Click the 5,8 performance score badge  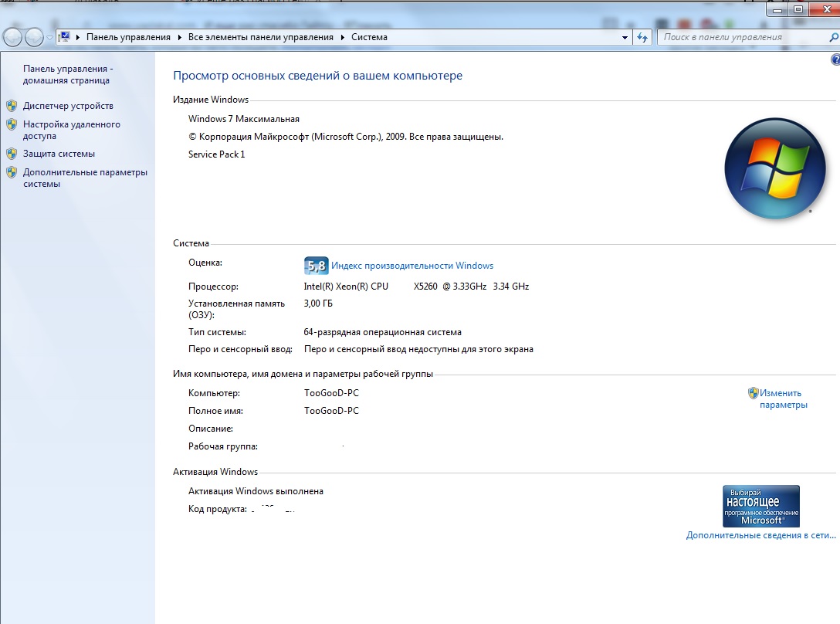pyautogui.click(x=316, y=266)
